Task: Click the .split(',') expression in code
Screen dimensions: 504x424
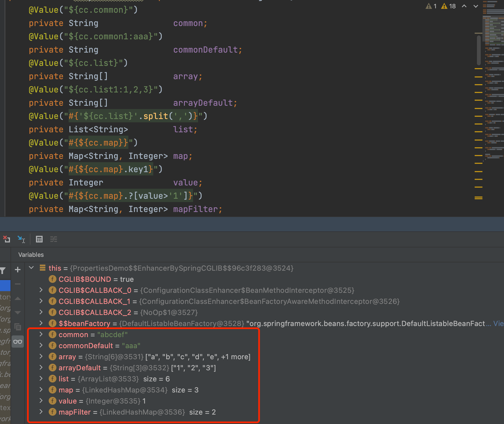Action: (166, 116)
